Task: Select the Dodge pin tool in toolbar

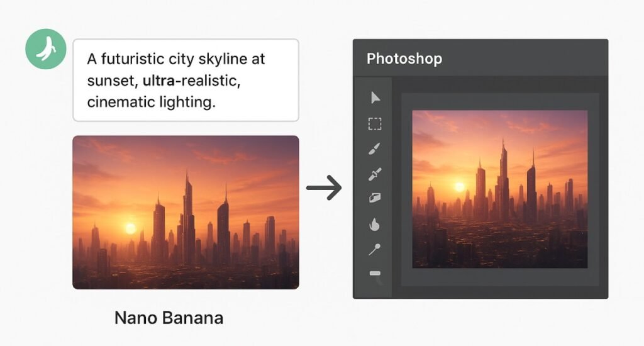Action: 374,249
